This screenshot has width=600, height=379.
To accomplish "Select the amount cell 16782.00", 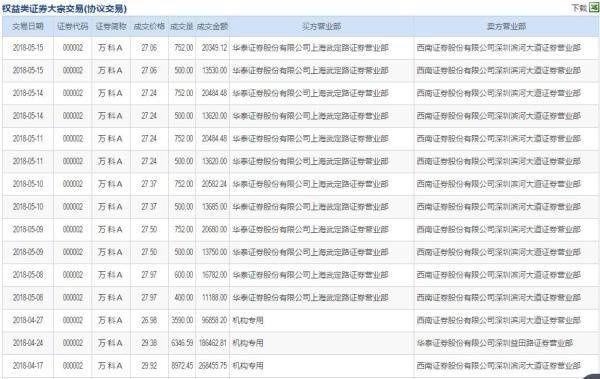I will click(x=214, y=275).
